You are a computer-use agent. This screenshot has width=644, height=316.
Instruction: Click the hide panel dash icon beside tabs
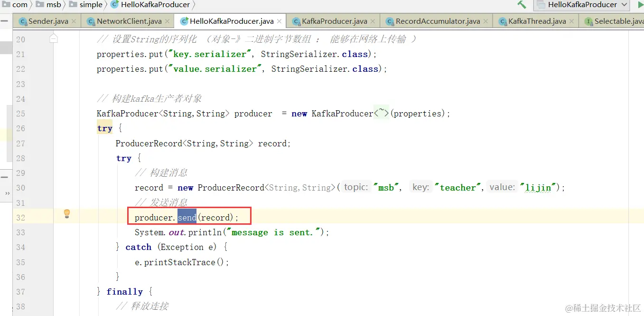(4, 21)
